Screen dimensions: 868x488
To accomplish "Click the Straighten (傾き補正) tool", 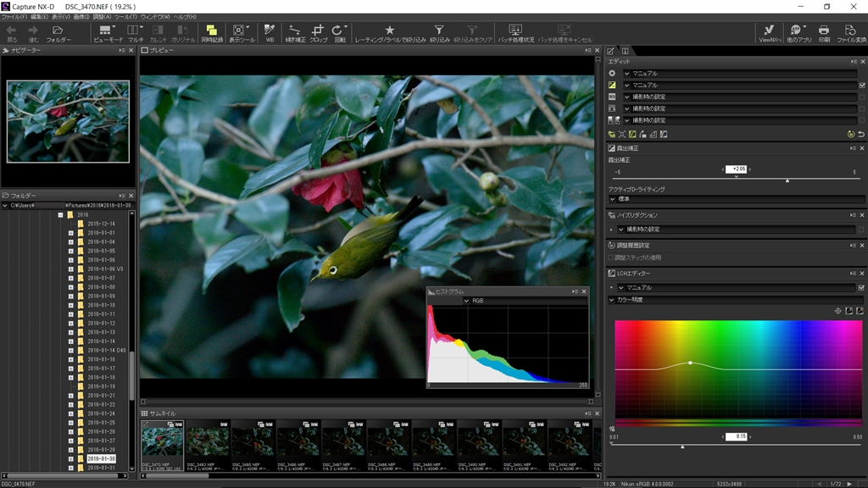I will (x=295, y=33).
